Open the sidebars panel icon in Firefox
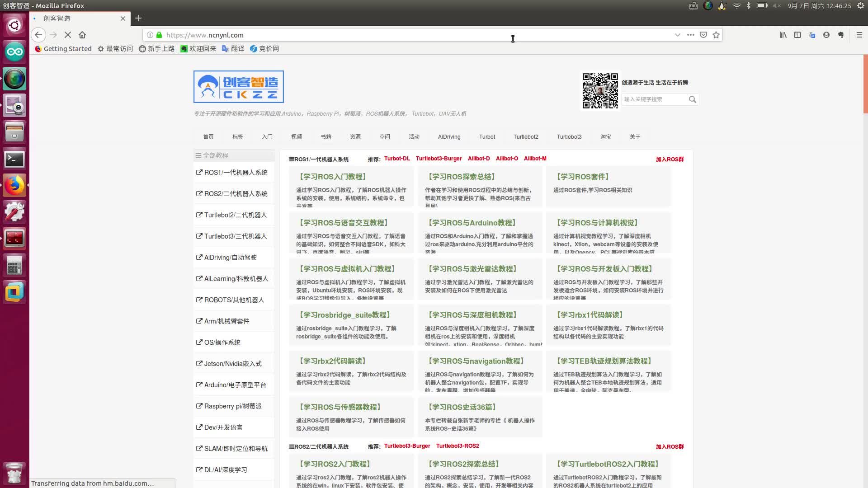868x488 pixels. (x=797, y=35)
